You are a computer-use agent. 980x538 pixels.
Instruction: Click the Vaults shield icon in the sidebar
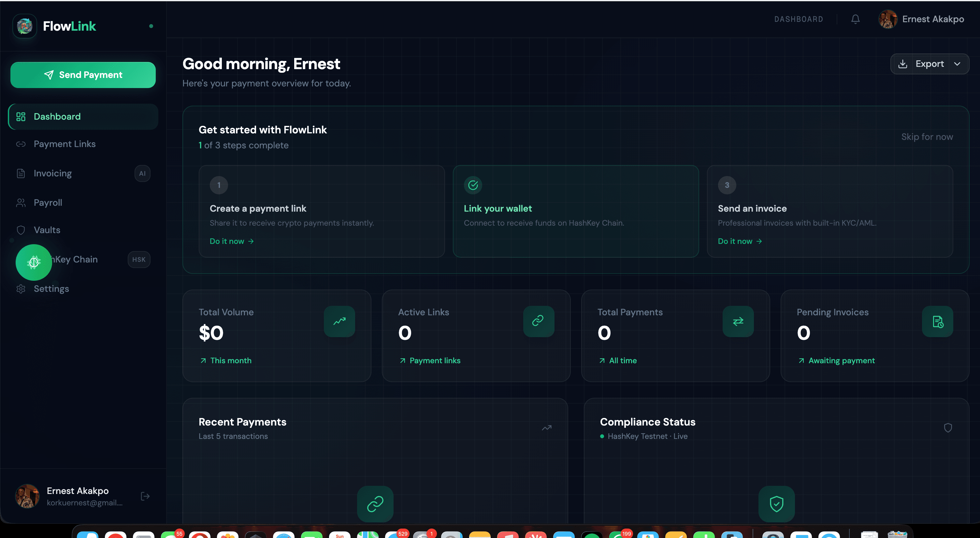point(21,230)
